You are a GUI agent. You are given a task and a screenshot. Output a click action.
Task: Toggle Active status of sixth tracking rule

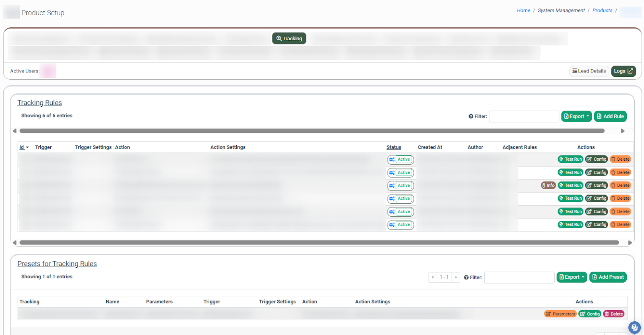400,225
